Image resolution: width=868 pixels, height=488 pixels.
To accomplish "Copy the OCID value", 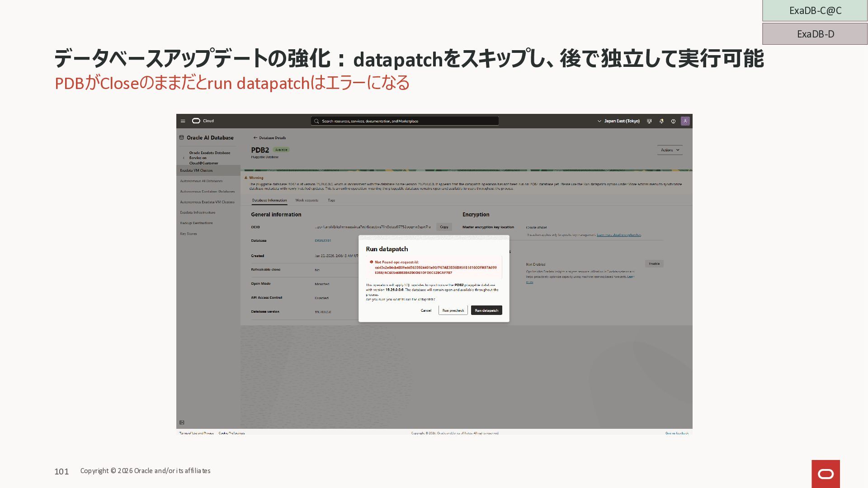I will coord(444,227).
